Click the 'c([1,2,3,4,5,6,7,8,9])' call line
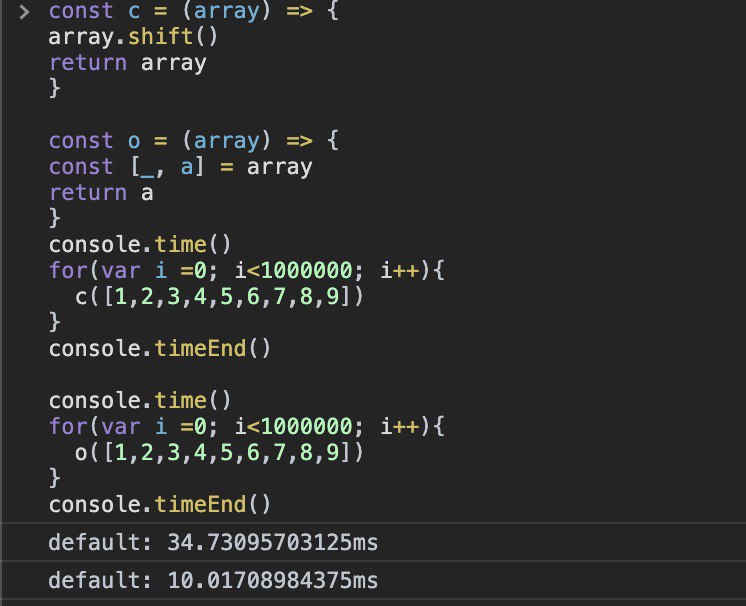746x606 pixels. 219,296
